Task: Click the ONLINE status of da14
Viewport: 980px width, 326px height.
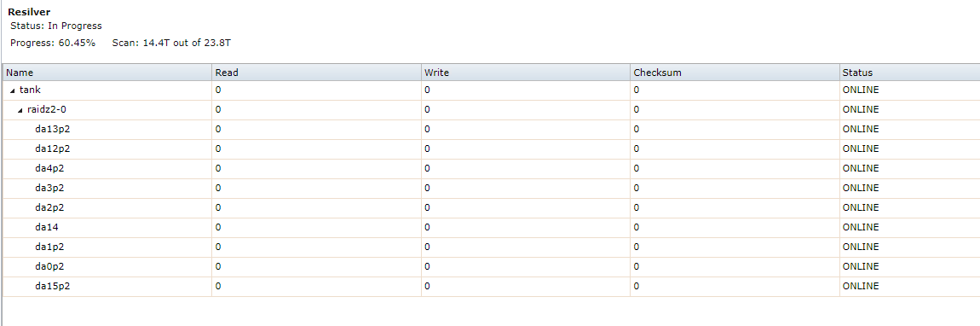Action: click(861, 227)
